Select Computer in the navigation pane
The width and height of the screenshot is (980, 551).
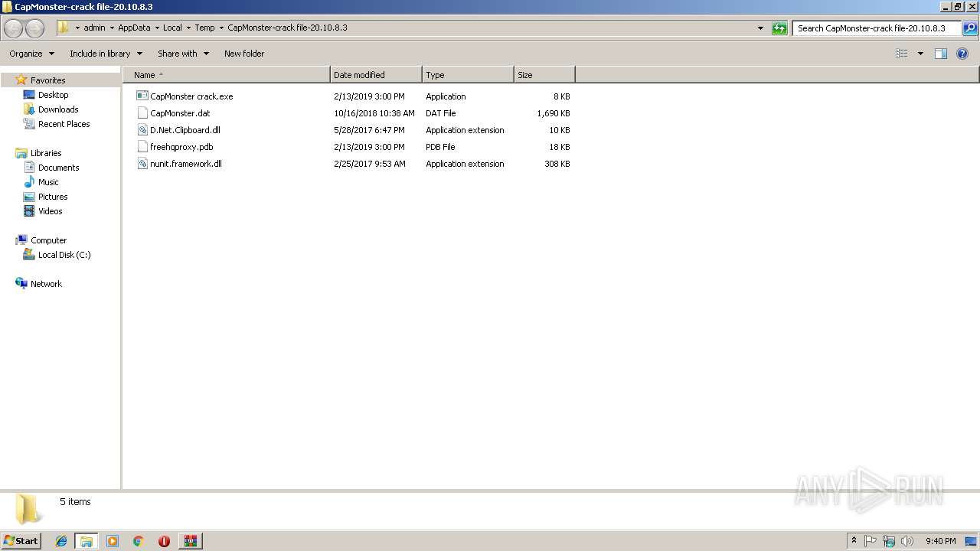coord(48,240)
